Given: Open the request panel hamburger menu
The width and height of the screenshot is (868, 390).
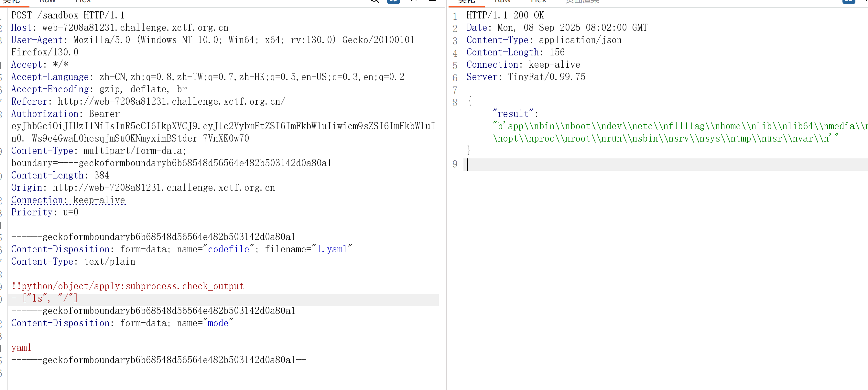Looking at the screenshot, I should [432, 1].
